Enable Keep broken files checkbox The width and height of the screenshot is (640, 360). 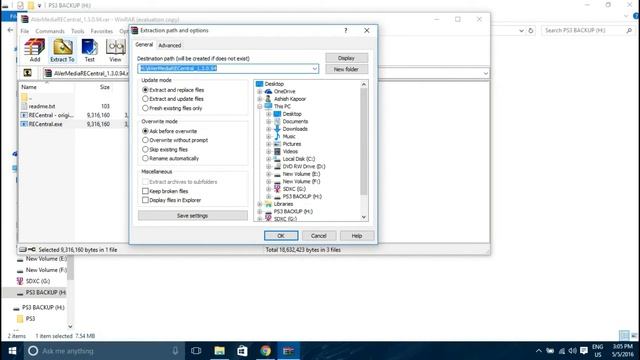[x=145, y=191]
